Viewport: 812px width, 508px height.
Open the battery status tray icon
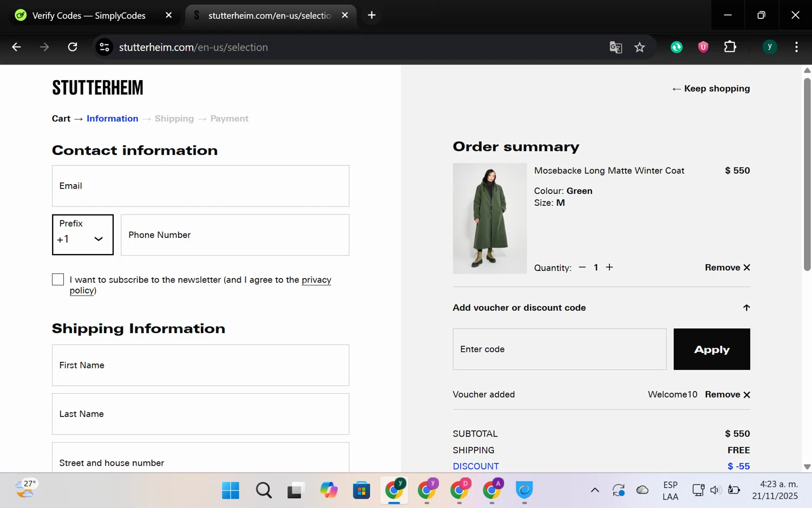(x=734, y=490)
